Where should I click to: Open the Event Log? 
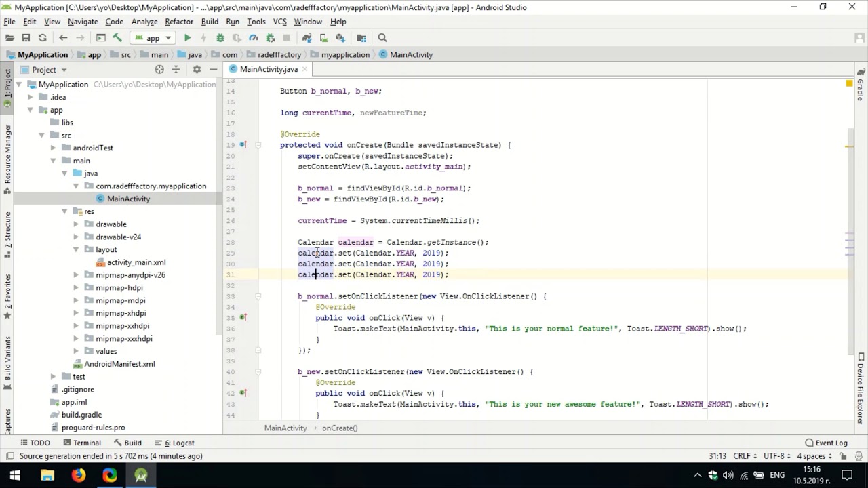(x=826, y=443)
